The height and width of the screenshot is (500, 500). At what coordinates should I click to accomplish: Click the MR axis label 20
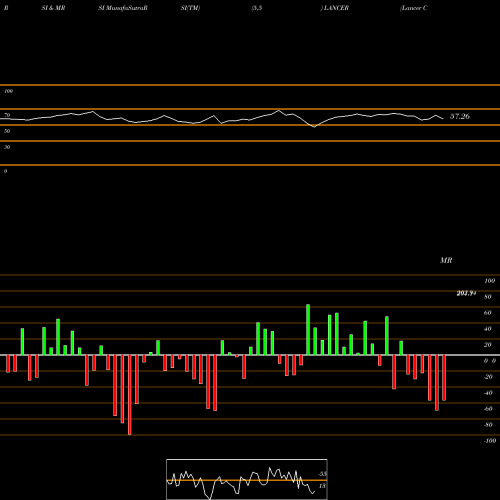coord(488,345)
